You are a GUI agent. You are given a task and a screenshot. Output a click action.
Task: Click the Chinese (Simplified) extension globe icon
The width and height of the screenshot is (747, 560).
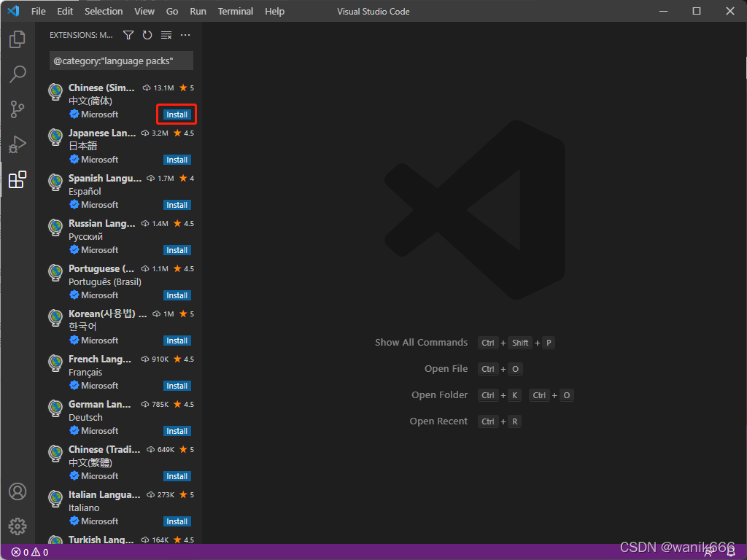55,91
